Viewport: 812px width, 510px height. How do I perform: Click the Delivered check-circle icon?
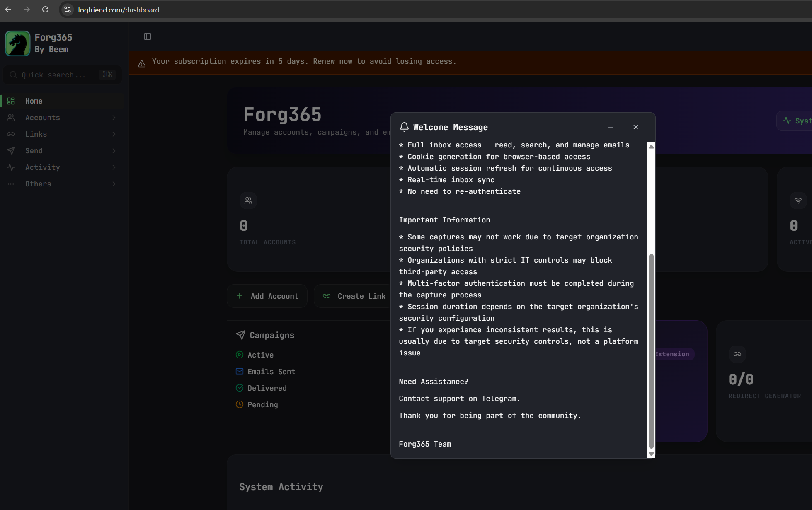pyautogui.click(x=240, y=388)
